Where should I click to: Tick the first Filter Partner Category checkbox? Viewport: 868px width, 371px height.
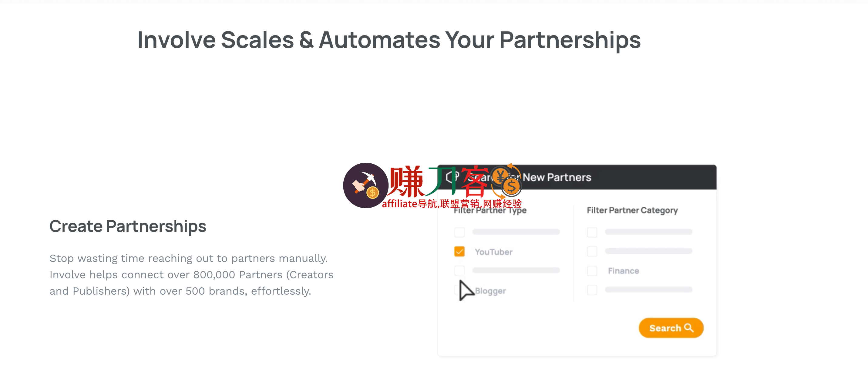click(592, 232)
